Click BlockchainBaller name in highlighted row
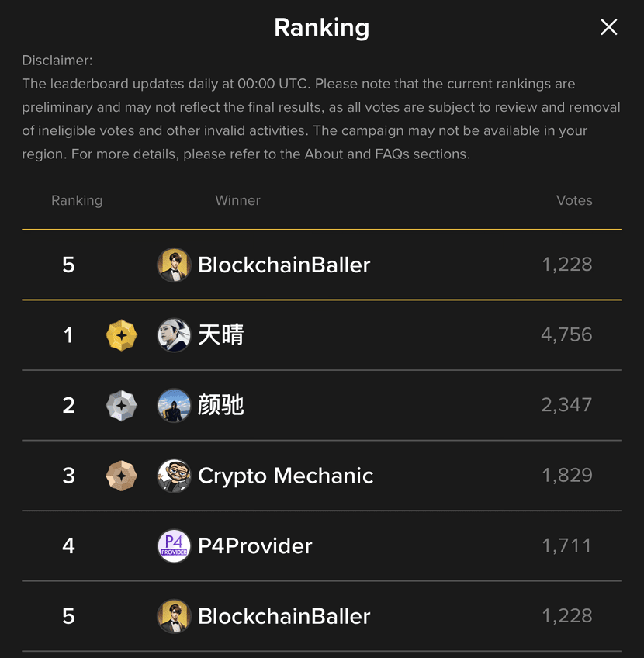 284,265
